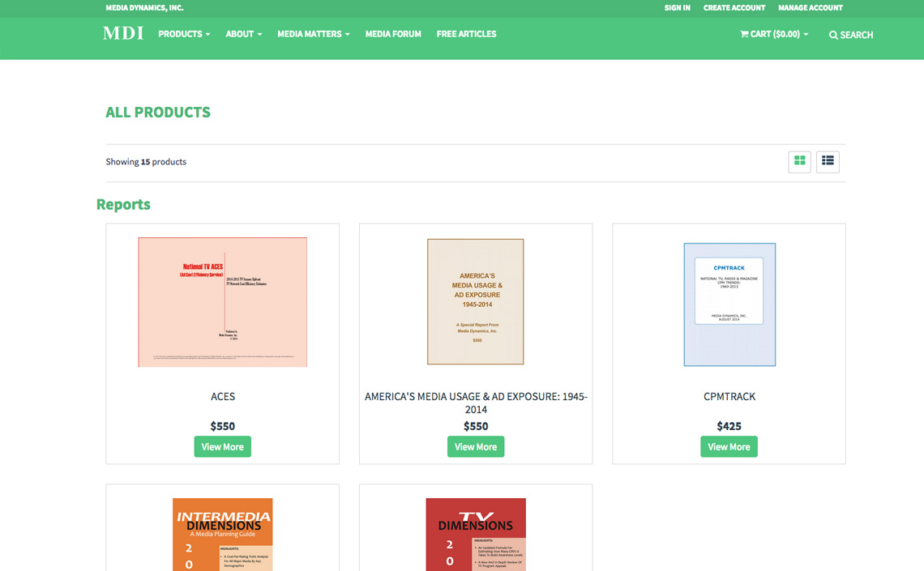Click the Create Account link

[734, 7]
